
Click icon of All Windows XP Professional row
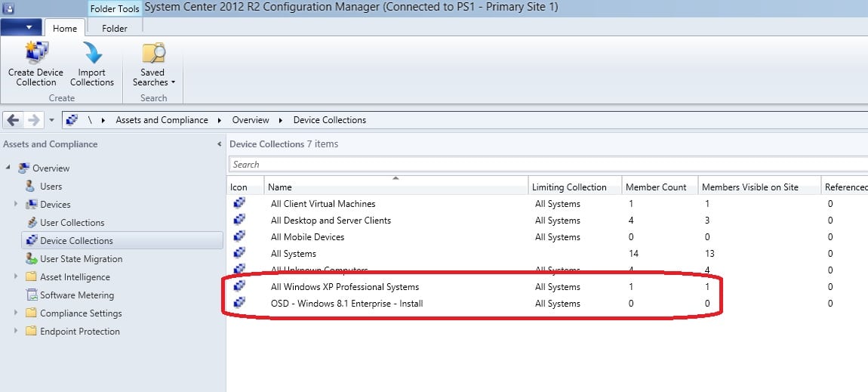click(239, 286)
